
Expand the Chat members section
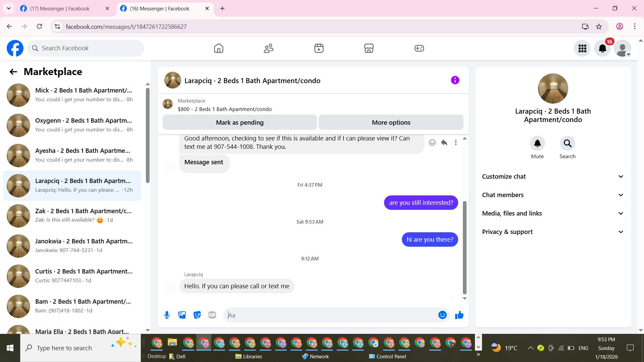click(553, 195)
